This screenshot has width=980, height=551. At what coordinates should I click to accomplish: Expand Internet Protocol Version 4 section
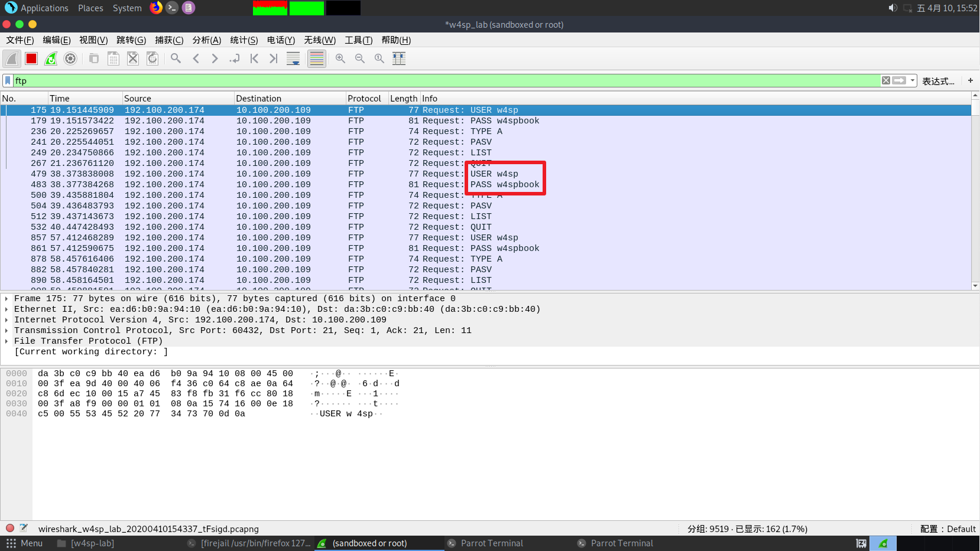coord(7,320)
